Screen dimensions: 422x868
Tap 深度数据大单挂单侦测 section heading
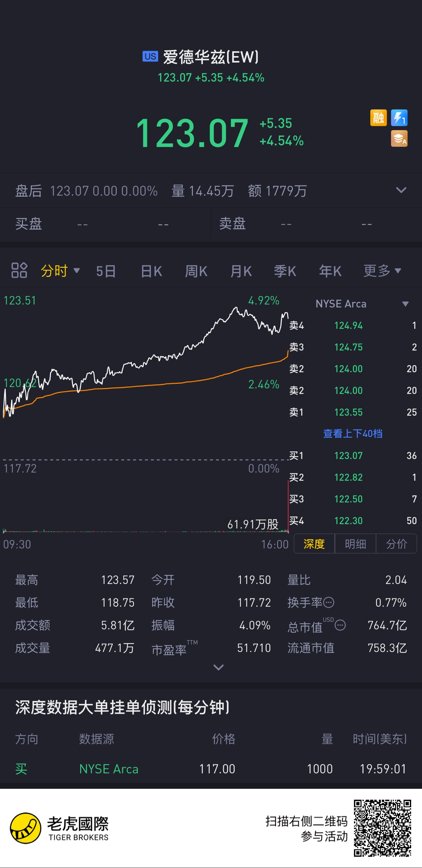[123, 707]
